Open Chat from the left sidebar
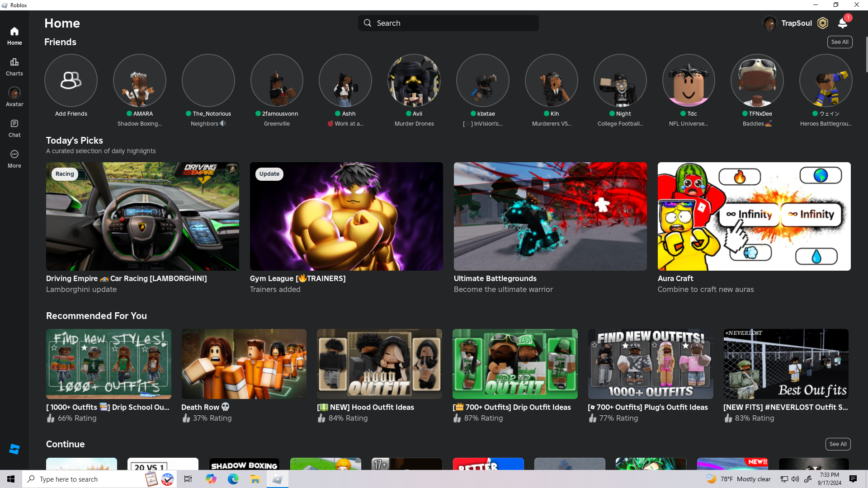 pyautogui.click(x=14, y=128)
